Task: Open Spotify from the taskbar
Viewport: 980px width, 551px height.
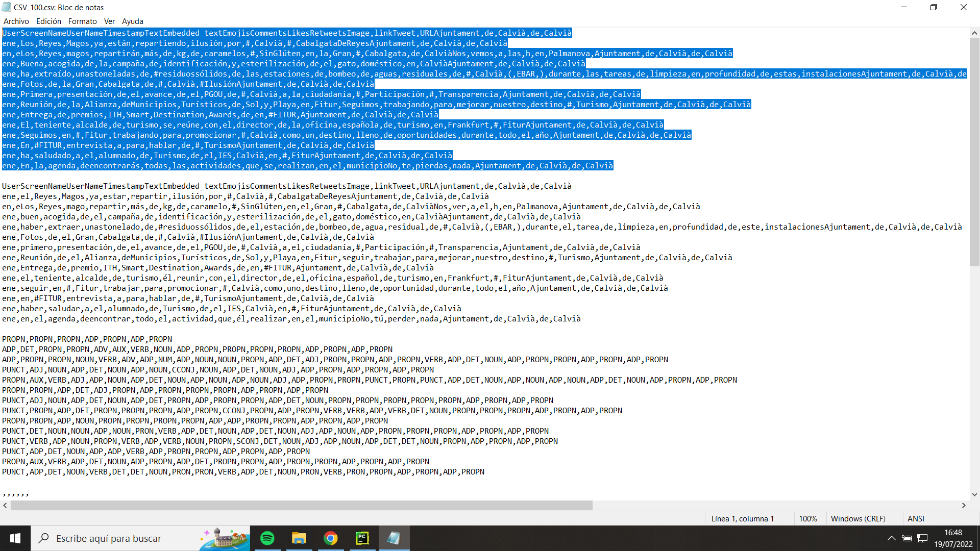Action: (267, 538)
